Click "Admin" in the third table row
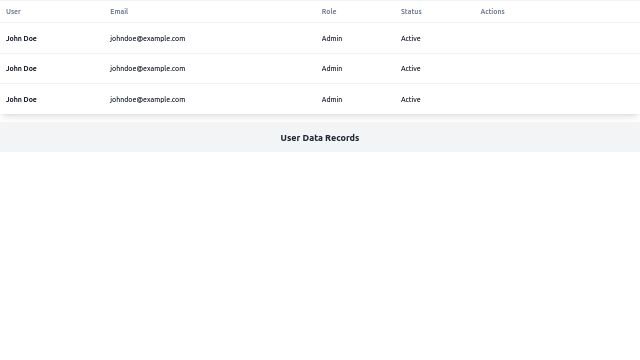Image resolution: width=640 pixels, height=360 pixels. pyautogui.click(x=332, y=100)
